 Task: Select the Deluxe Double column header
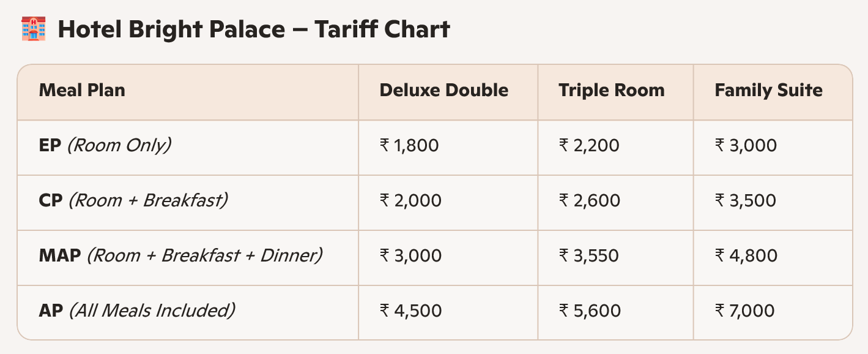tap(443, 91)
